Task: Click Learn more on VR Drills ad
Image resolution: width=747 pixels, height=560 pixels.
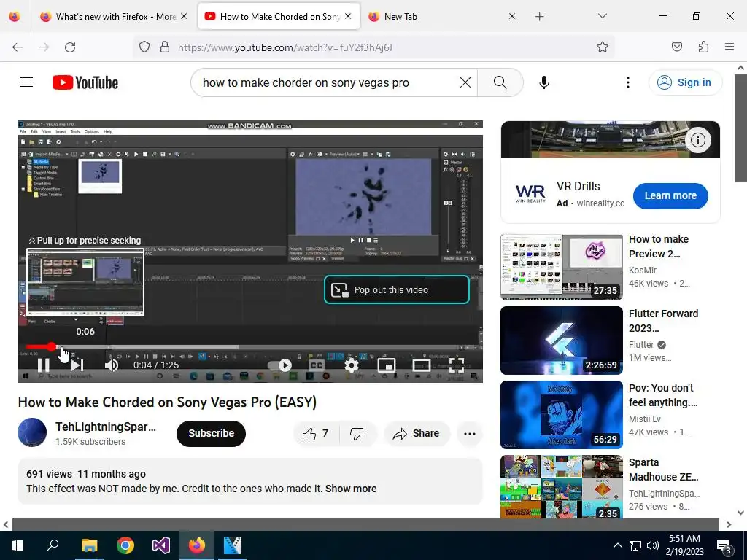Action: pos(670,195)
